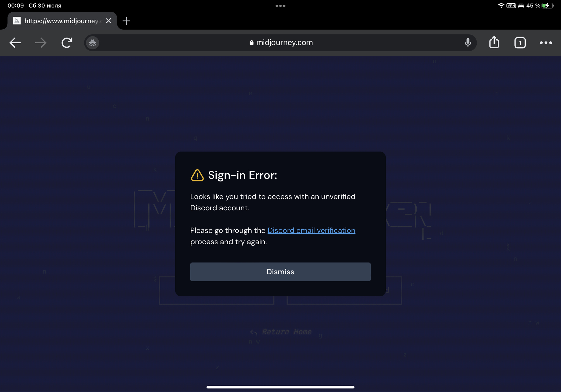Dismiss the Sign-in Error dialog

pos(280,272)
